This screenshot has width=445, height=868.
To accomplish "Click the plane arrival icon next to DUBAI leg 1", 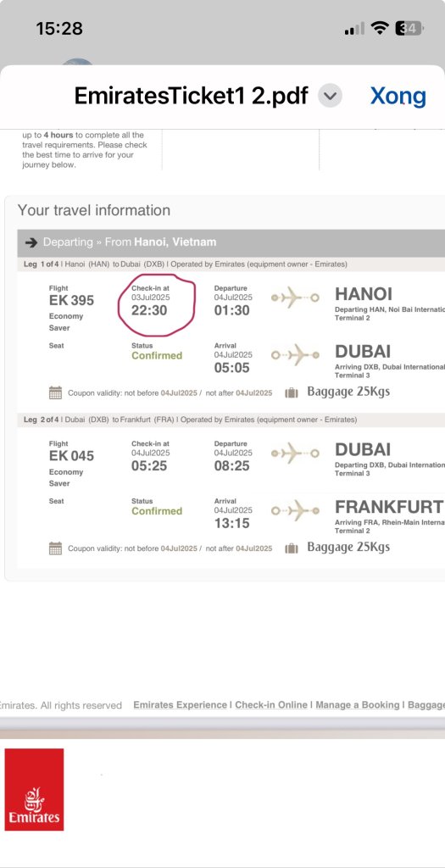I will click(x=295, y=355).
